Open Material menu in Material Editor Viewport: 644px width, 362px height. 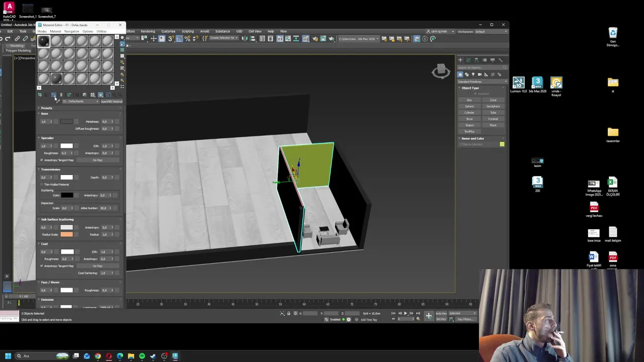55,31
